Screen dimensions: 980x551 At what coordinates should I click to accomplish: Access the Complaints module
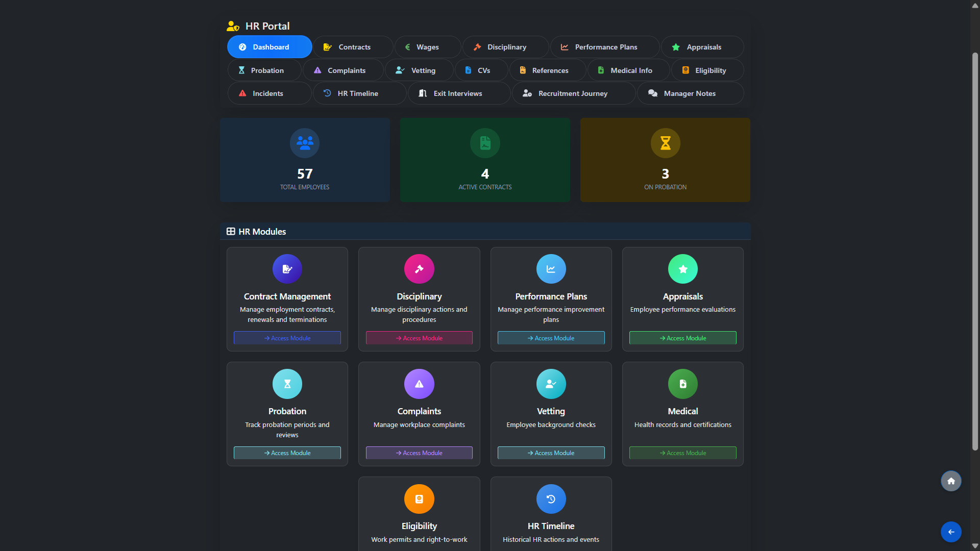[x=419, y=453]
